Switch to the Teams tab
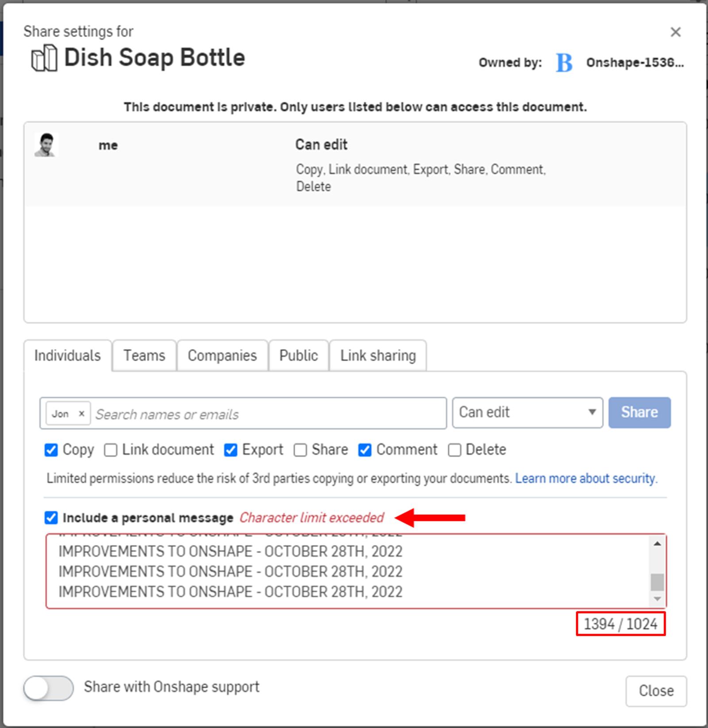Image resolution: width=708 pixels, height=728 pixels. coord(144,355)
